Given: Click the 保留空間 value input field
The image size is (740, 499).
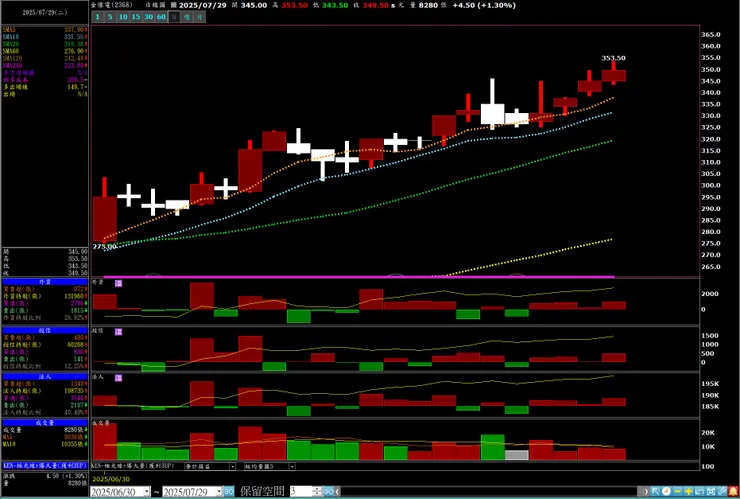Looking at the screenshot, I should 301,491.
